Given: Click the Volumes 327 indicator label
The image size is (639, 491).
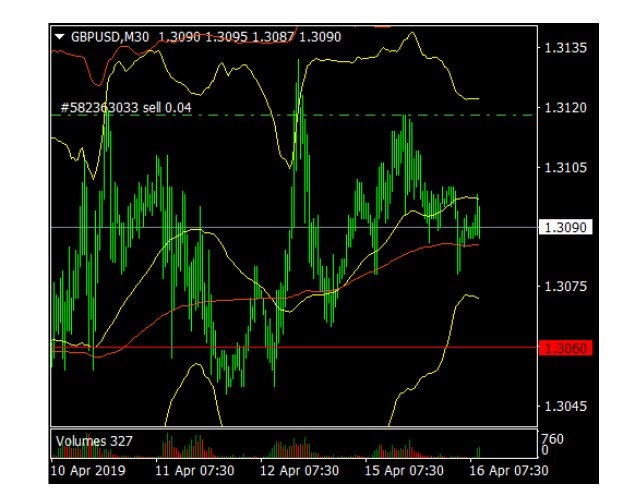Looking at the screenshot, I should 94,440.
